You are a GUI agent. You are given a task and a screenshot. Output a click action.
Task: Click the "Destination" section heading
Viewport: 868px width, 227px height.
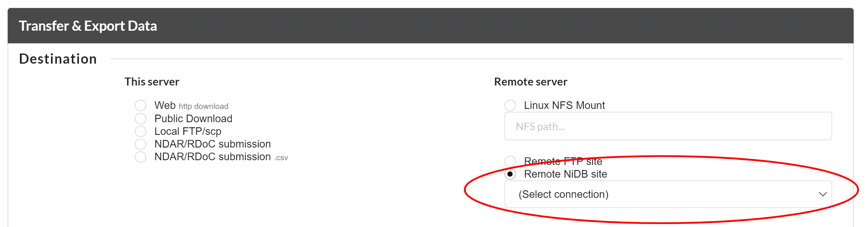coord(58,59)
